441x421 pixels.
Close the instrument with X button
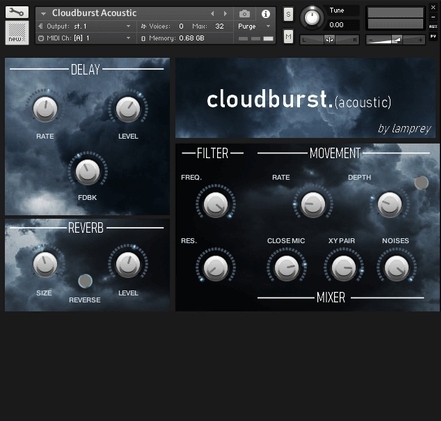click(433, 7)
